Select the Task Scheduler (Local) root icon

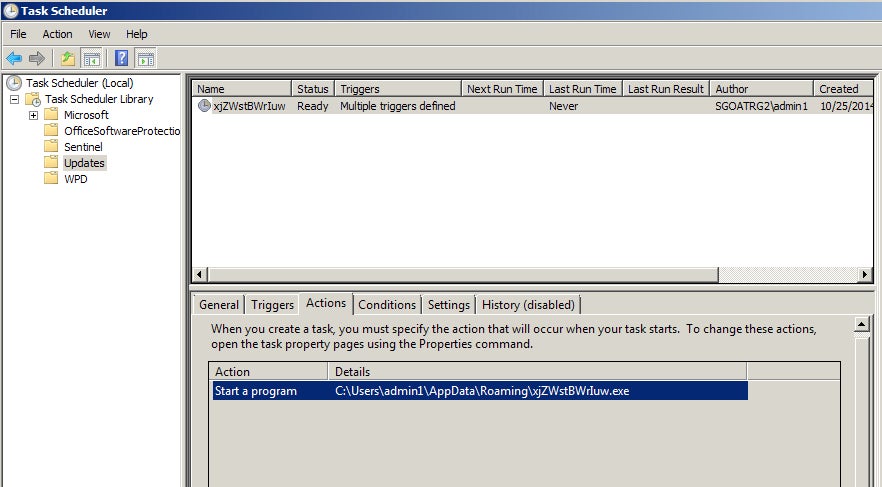pyautogui.click(x=14, y=83)
